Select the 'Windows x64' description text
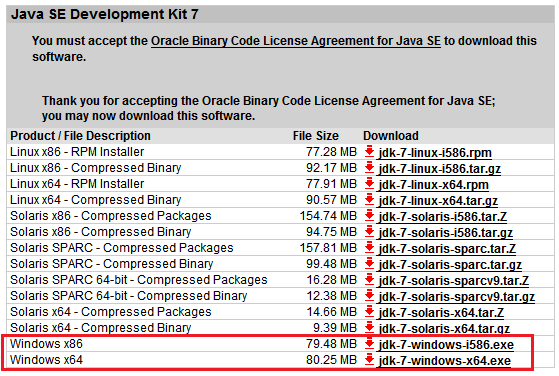Screen dimensions: 559x376 pos(46,360)
